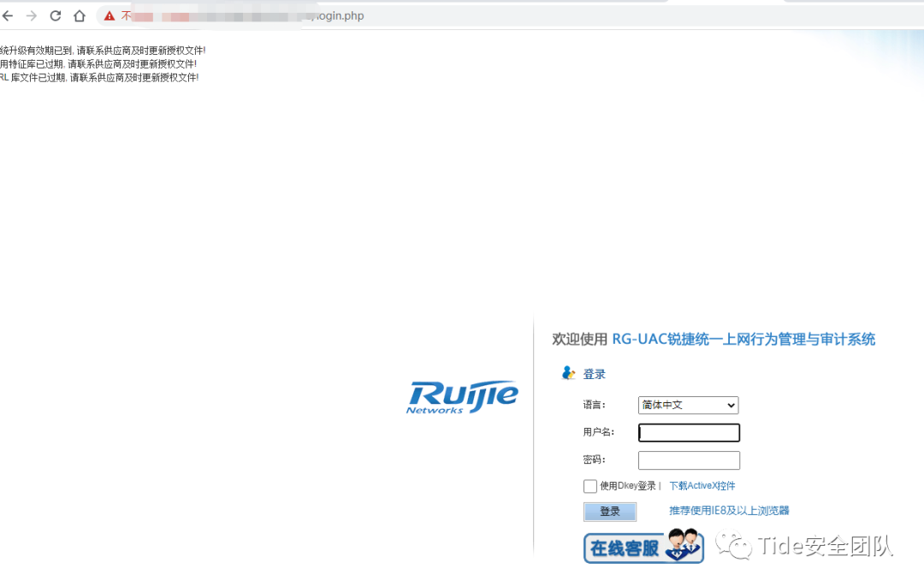The height and width of the screenshot is (587, 924).
Task: Click the 登录 button
Action: click(610, 512)
